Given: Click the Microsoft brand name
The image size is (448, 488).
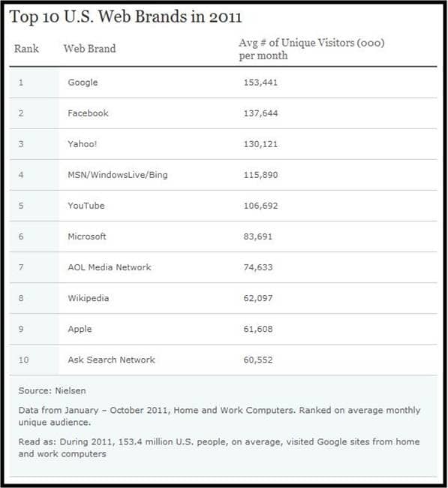Looking at the screenshot, I should [87, 236].
